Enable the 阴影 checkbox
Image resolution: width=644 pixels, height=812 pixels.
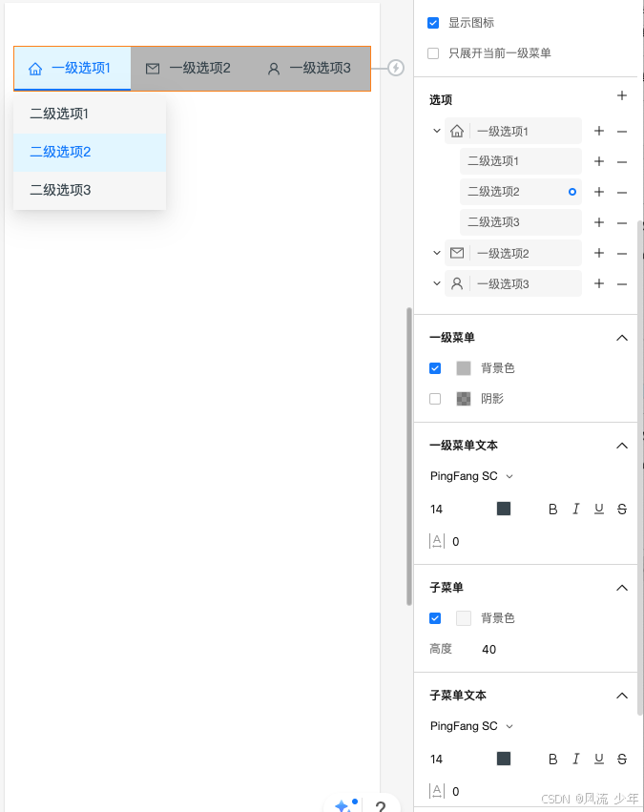coord(435,399)
